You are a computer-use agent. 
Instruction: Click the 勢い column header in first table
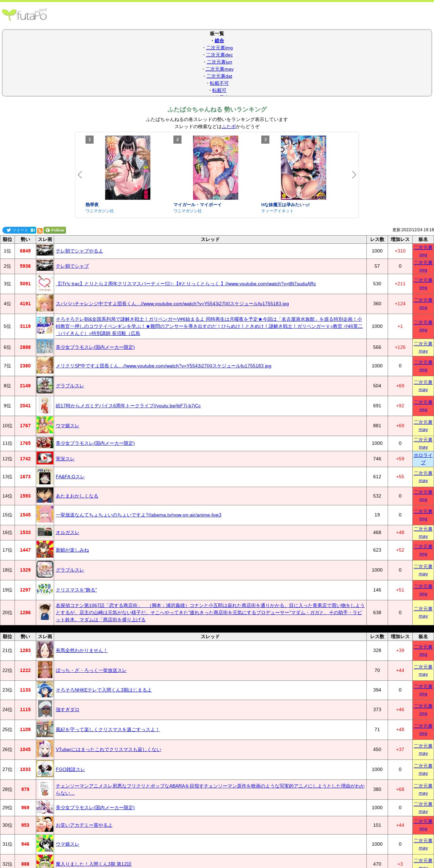coord(25,239)
